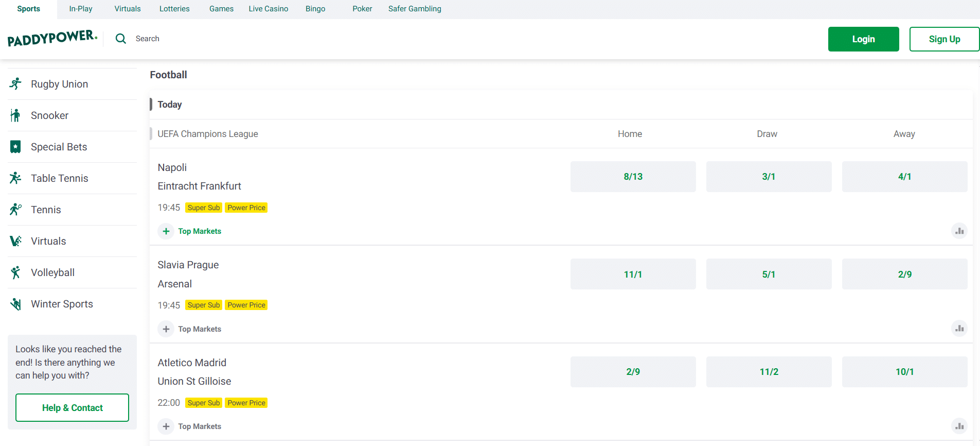980x446 pixels.
Task: Click the Snooker player icon
Action: (15, 115)
